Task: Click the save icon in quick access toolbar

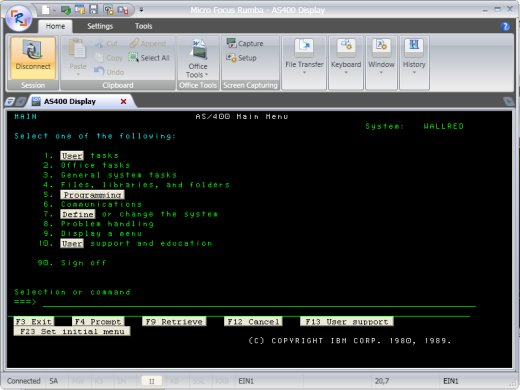Action: point(94,10)
